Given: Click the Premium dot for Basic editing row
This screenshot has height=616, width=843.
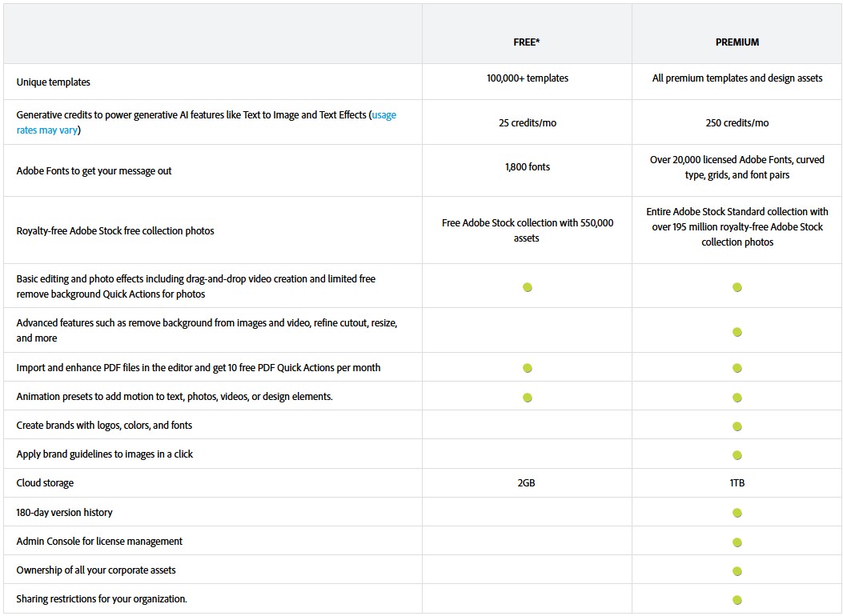Looking at the screenshot, I should pyautogui.click(x=737, y=287).
